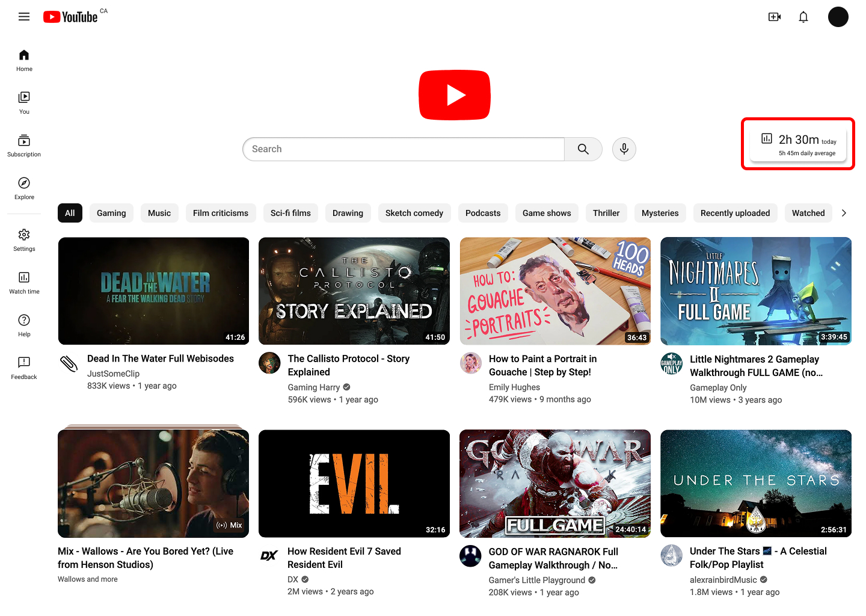
Task: Open Gameplay Only channel avatar
Action: click(672, 363)
